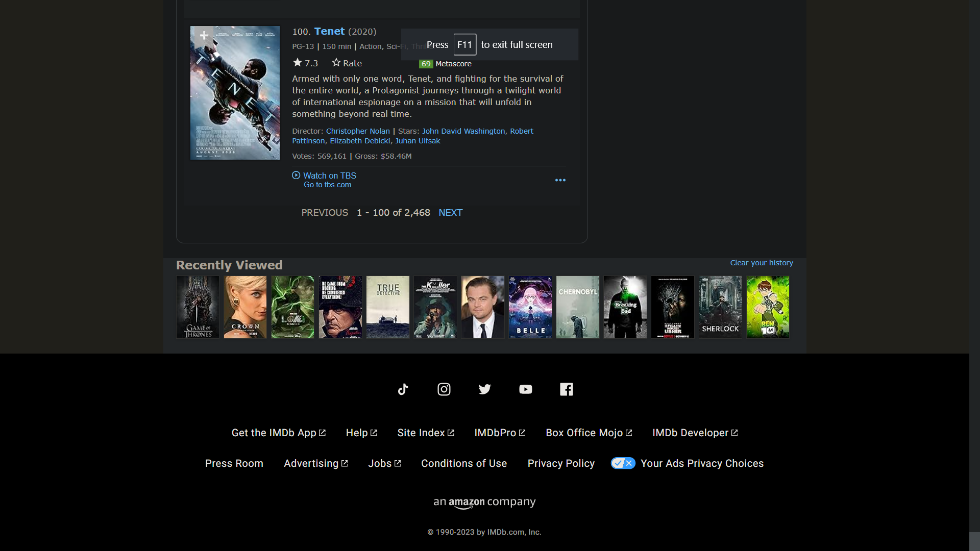Open Breaking Bad recently viewed poster
This screenshot has width=980, height=551.
pos(625,307)
